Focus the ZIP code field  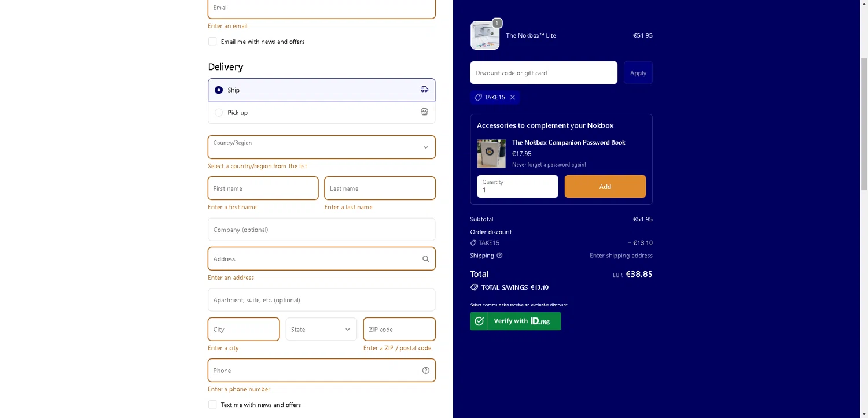pos(399,329)
